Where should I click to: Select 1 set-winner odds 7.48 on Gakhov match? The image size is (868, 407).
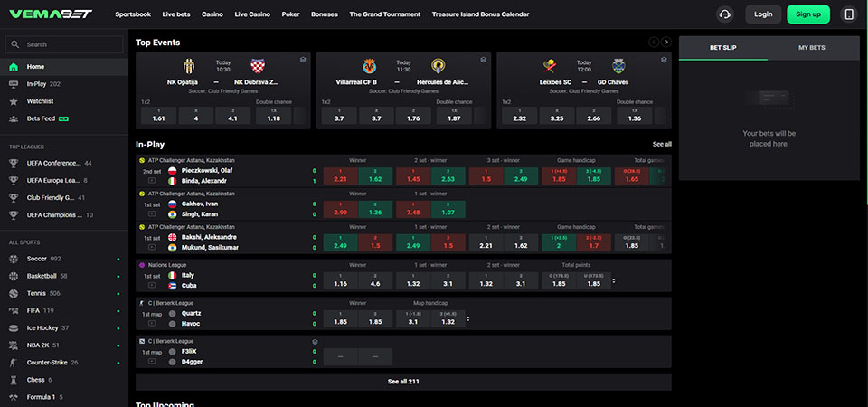click(x=413, y=209)
